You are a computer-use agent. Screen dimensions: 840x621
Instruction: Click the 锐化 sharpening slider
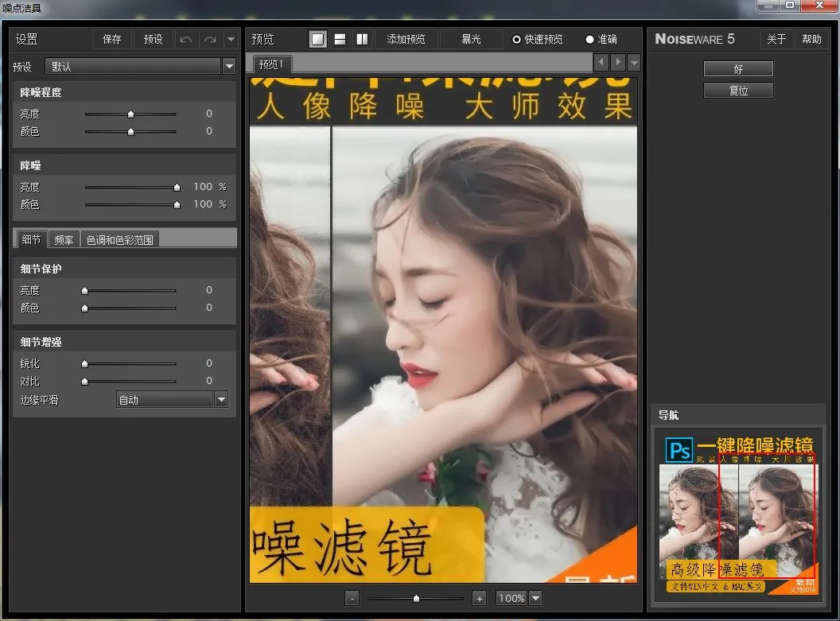(130, 363)
